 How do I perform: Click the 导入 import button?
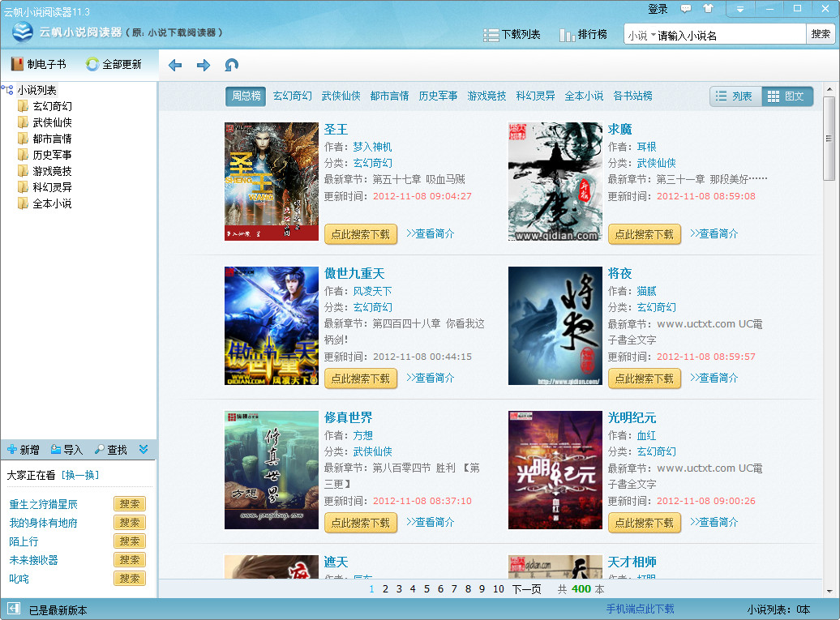(66, 450)
